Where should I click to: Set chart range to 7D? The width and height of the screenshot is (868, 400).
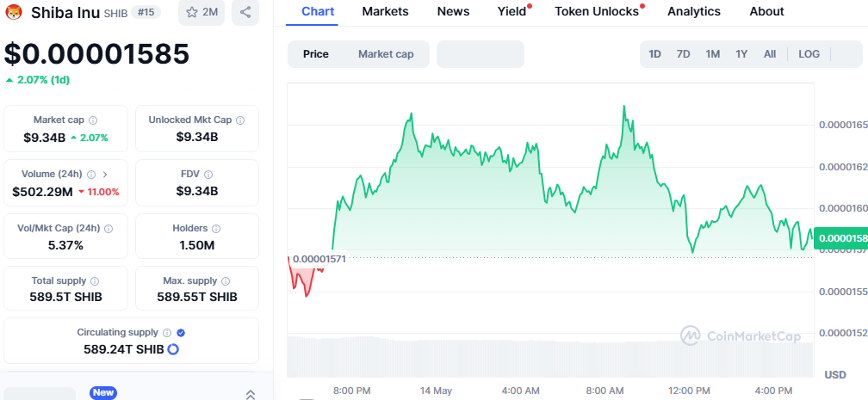coord(683,54)
